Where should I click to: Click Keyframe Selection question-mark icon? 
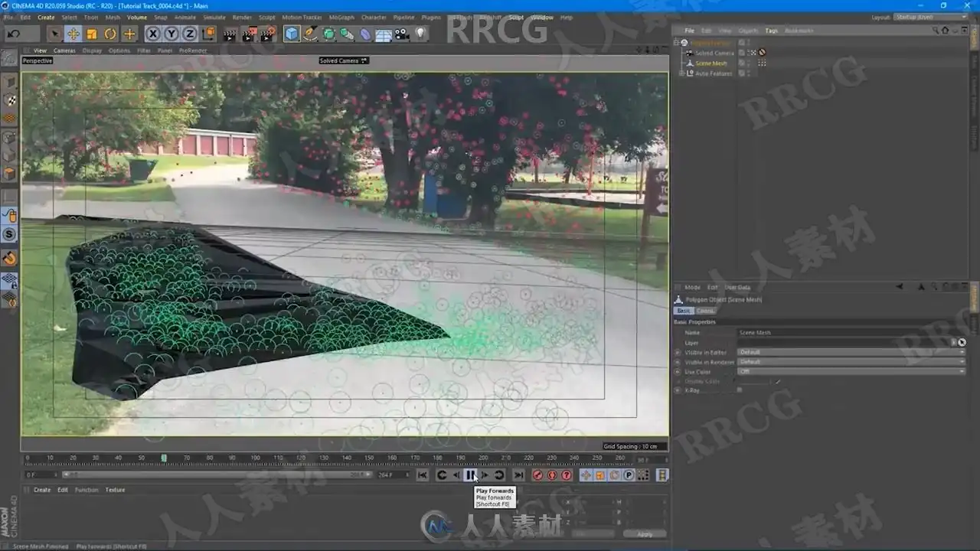pyautogui.click(x=567, y=475)
